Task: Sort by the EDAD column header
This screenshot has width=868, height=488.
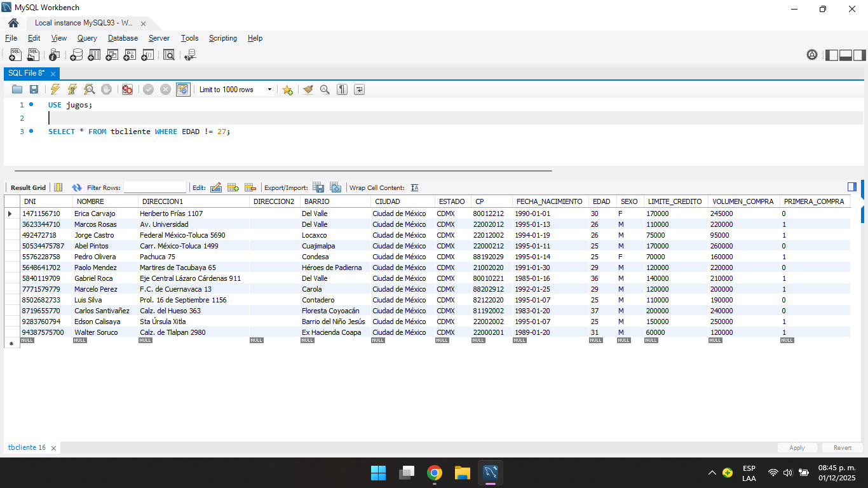Action: tap(601, 201)
